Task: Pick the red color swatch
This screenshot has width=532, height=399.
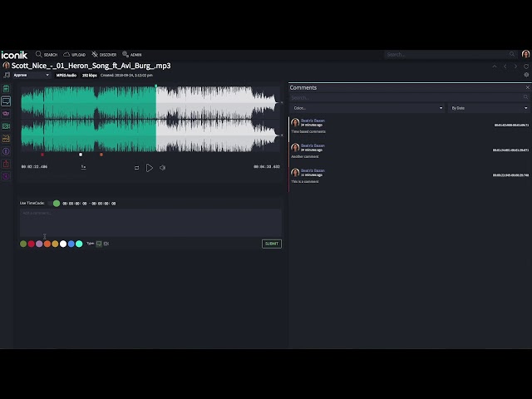Action: tap(32, 244)
